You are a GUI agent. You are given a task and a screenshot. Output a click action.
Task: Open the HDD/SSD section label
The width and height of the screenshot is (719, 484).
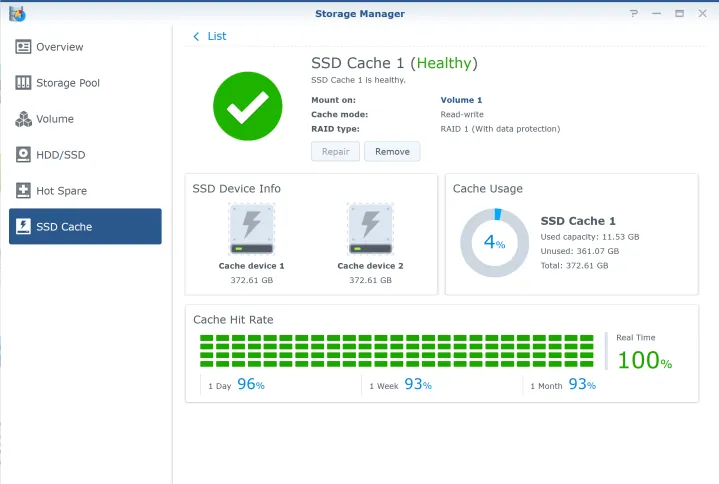pyautogui.click(x=61, y=155)
